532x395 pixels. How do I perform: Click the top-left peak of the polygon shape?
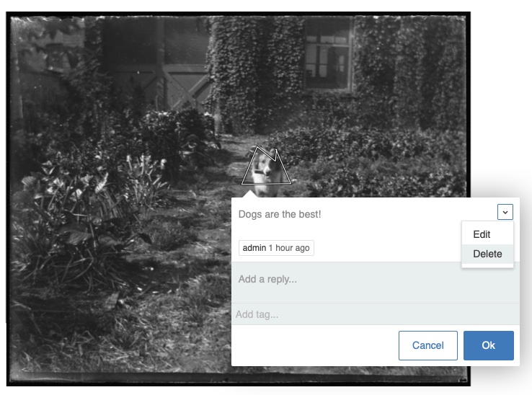(257, 147)
